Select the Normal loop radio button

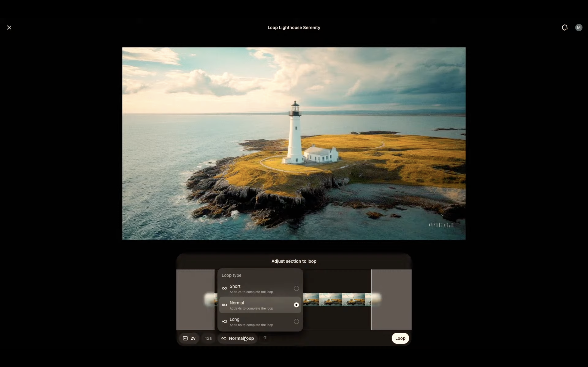(296, 305)
